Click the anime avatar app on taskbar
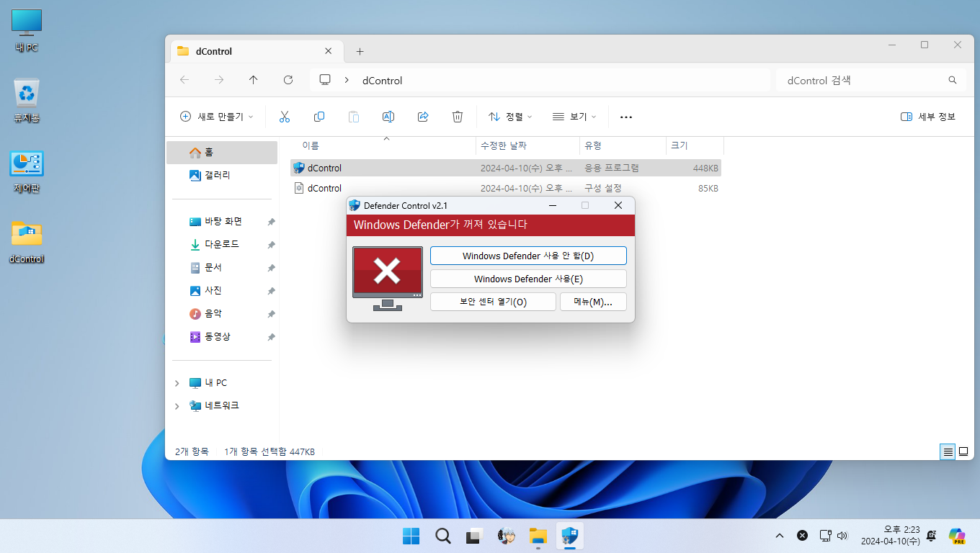 [507, 536]
